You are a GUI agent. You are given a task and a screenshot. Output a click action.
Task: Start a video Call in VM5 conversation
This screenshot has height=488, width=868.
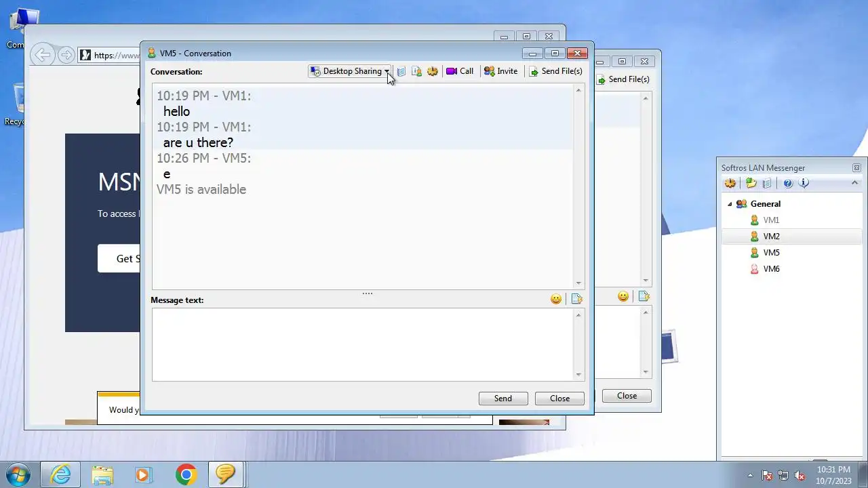coord(460,71)
